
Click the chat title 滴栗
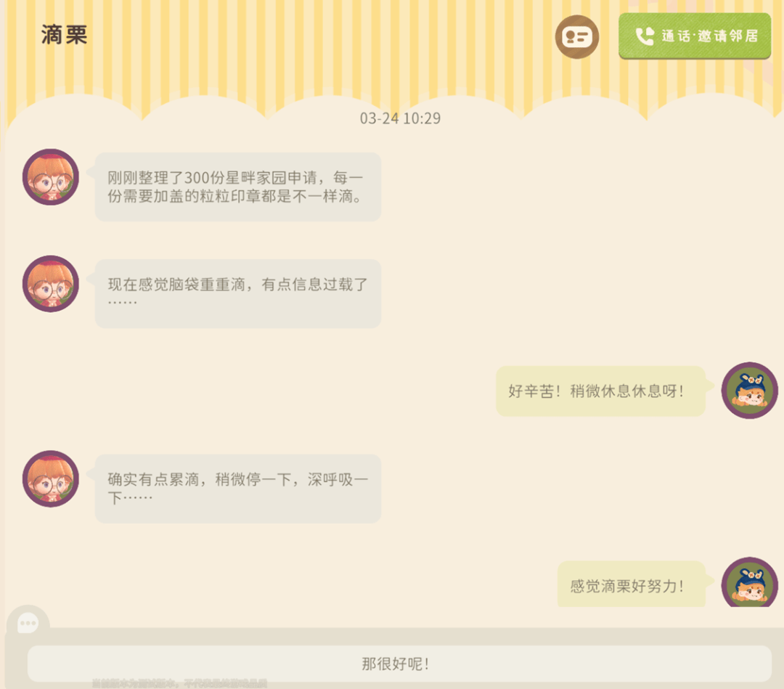(x=64, y=35)
